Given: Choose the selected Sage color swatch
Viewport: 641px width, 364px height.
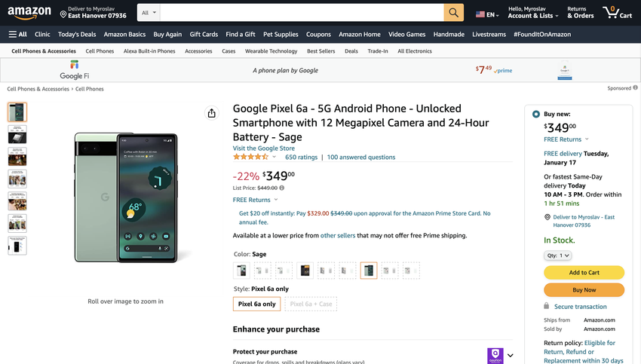Looking at the screenshot, I should pos(368,270).
